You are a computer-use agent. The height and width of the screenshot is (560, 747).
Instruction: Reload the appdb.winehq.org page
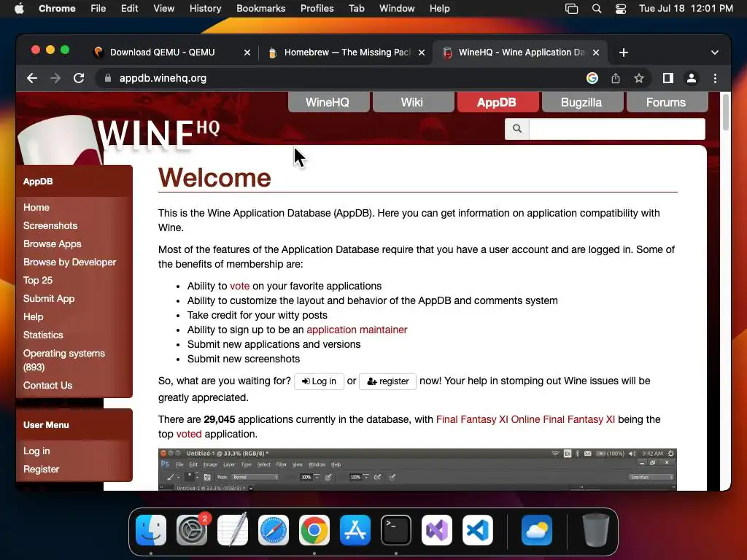(x=79, y=78)
